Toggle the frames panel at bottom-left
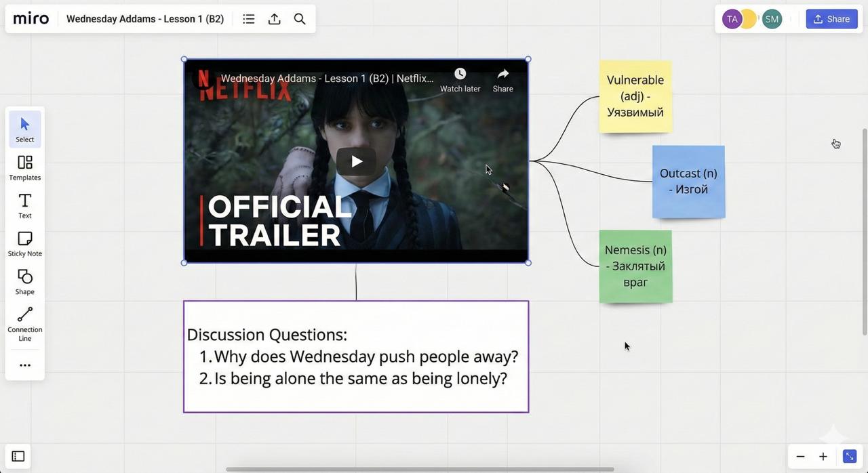The height and width of the screenshot is (473, 868). pyautogui.click(x=18, y=456)
